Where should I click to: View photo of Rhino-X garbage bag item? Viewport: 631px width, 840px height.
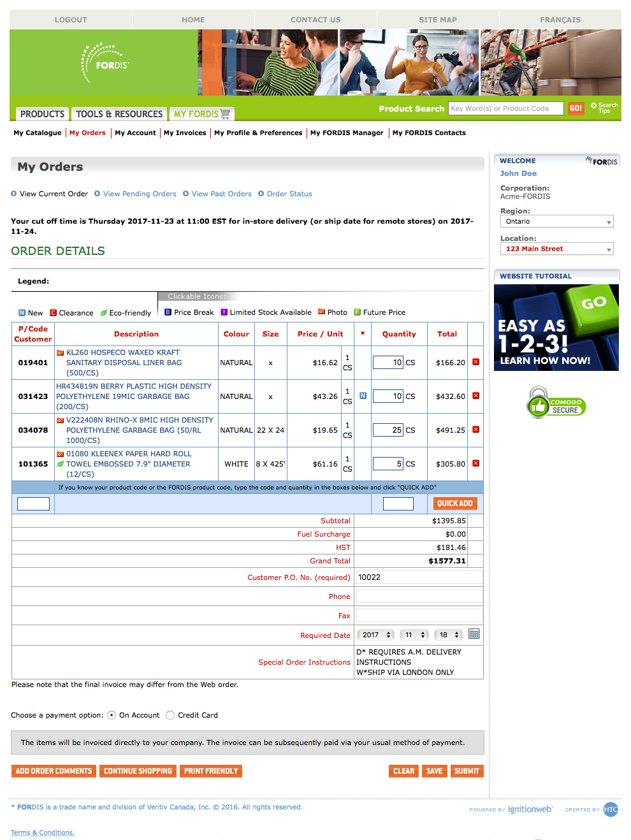click(60, 420)
